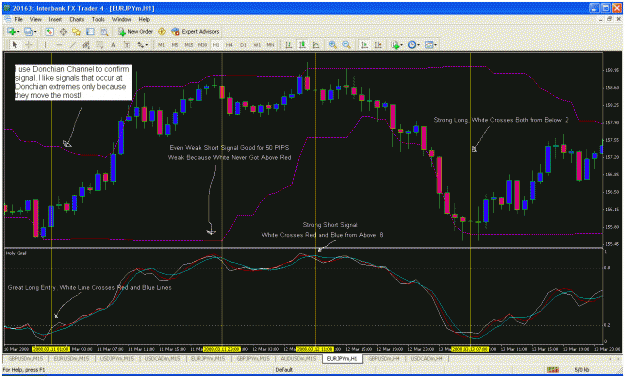Switch to the AUDUSDm,M15 chart tab
This screenshot has width=625, height=376.
tap(299, 359)
